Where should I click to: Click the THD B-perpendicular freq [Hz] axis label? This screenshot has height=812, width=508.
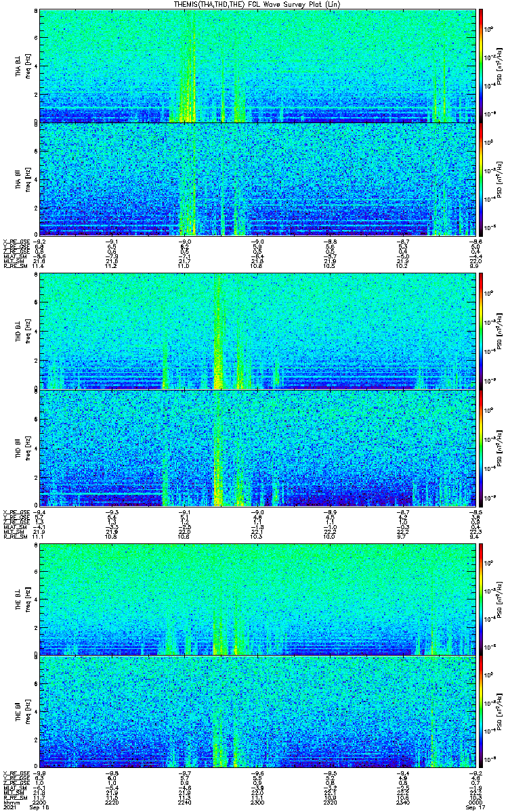(27, 332)
